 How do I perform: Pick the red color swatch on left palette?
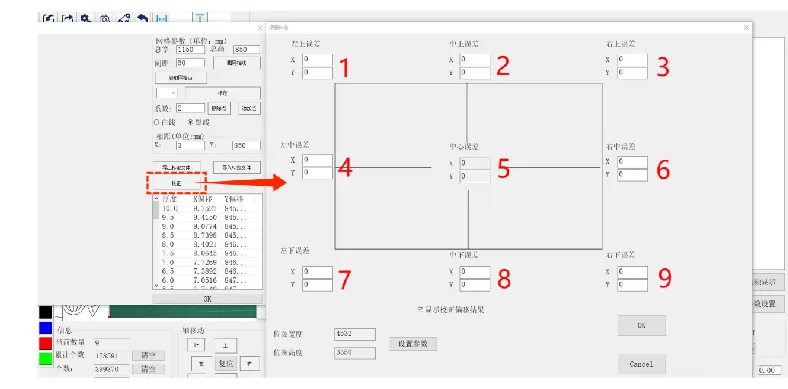point(45,343)
